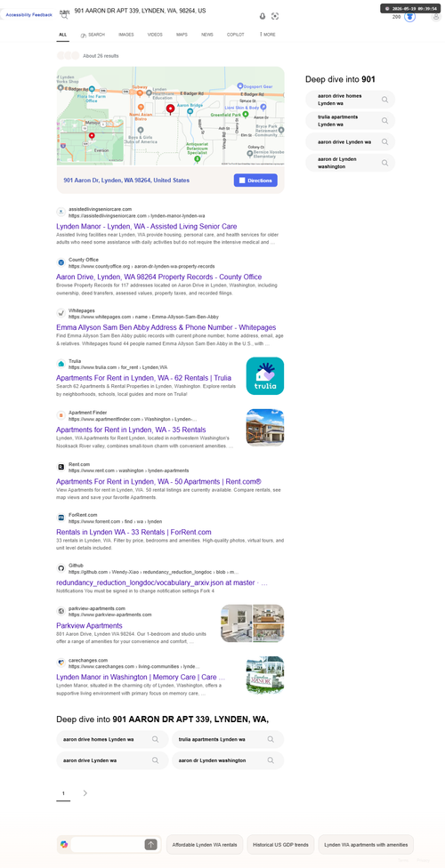The height and width of the screenshot is (868, 445).
Task: Expand the MORE menu
Action: (x=268, y=35)
